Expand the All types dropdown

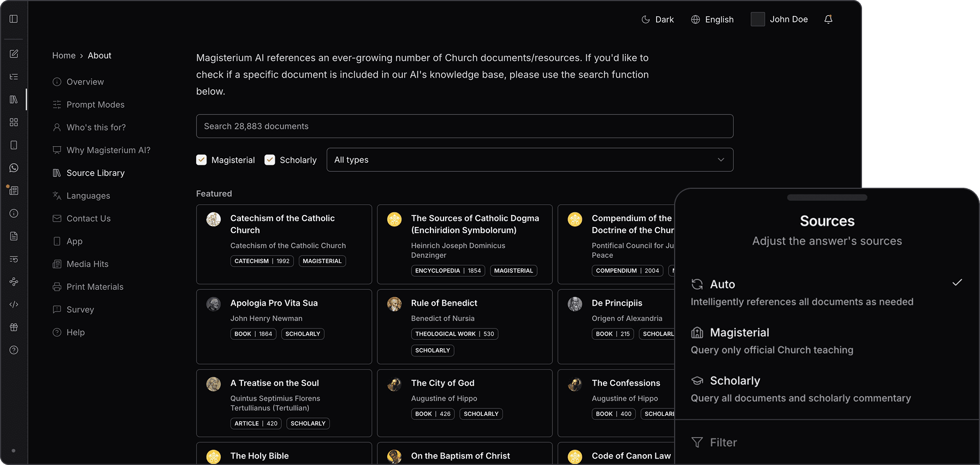(529, 160)
